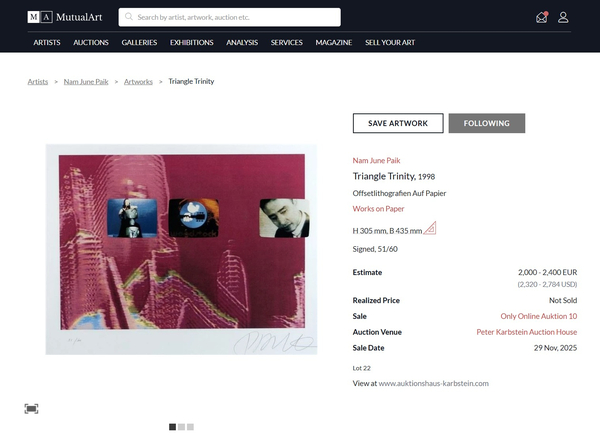The height and width of the screenshot is (441, 600).
Task: Select the first image carousel dot
Action: [172, 427]
